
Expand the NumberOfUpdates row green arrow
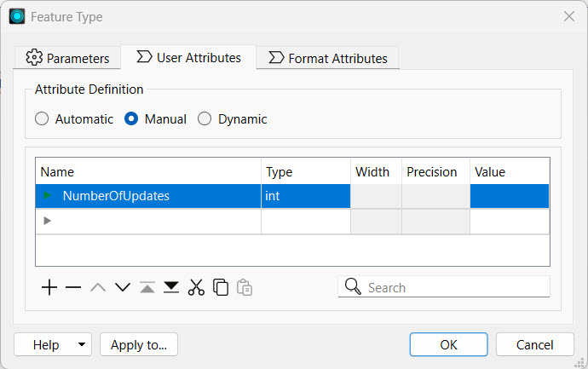click(x=48, y=196)
